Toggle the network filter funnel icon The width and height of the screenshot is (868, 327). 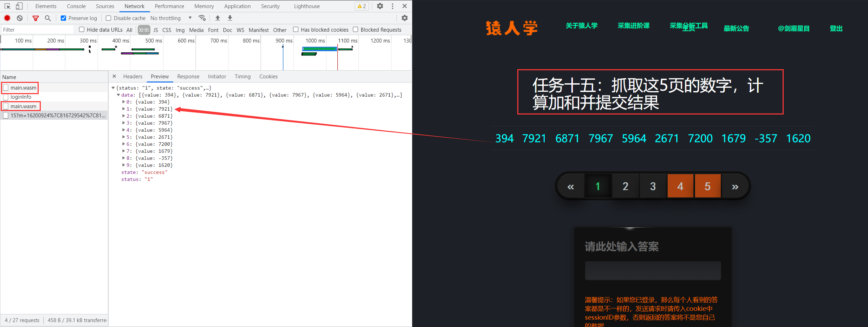[35, 18]
